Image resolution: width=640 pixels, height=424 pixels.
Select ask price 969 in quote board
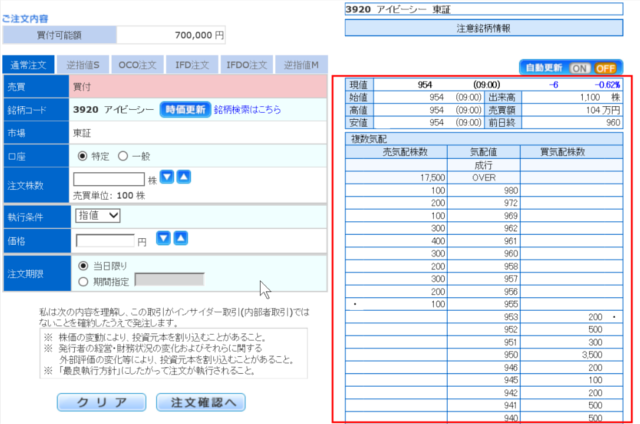[510, 216]
